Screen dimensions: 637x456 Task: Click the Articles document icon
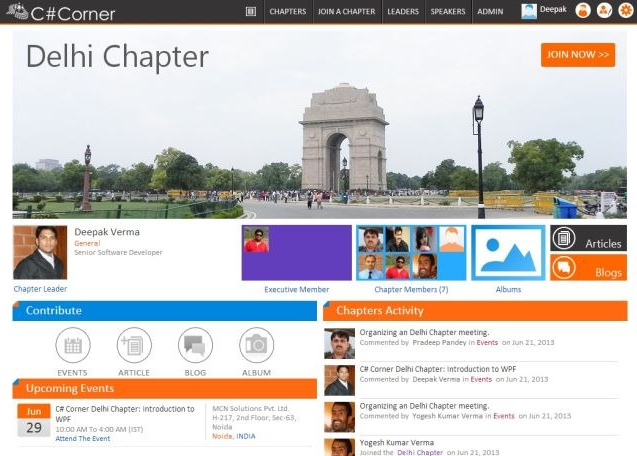point(563,238)
